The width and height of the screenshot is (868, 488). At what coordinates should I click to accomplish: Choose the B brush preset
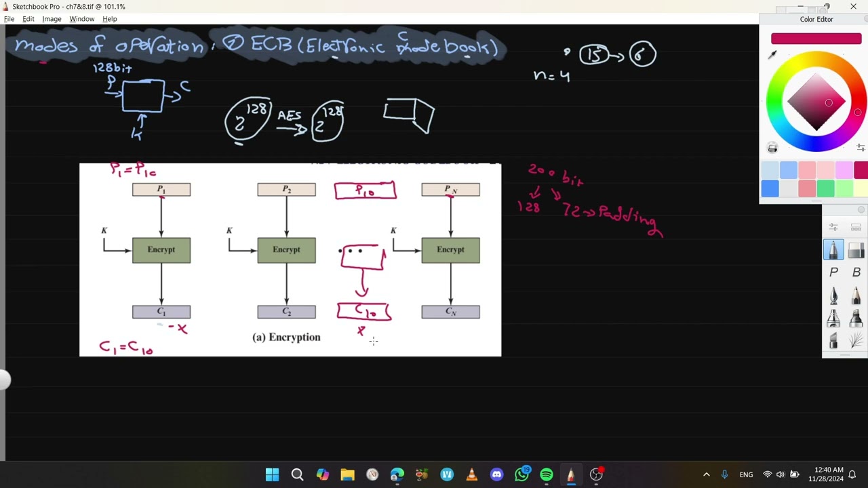coord(856,272)
